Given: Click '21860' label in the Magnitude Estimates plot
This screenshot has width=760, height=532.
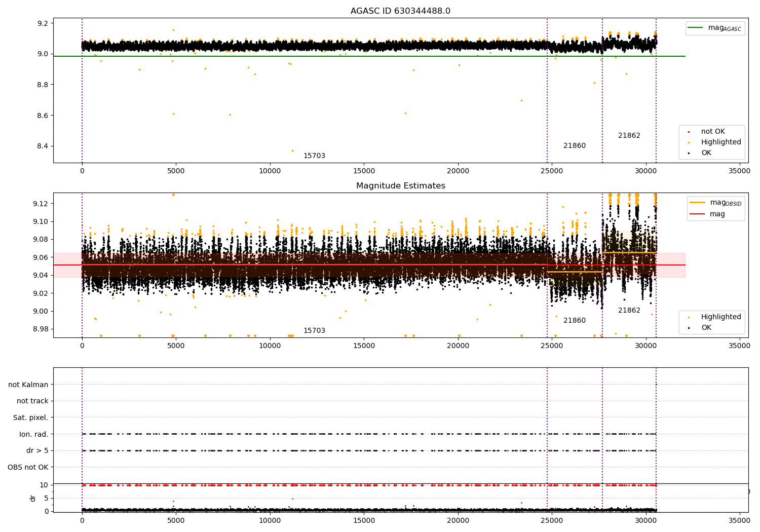Looking at the screenshot, I should 575,321.
